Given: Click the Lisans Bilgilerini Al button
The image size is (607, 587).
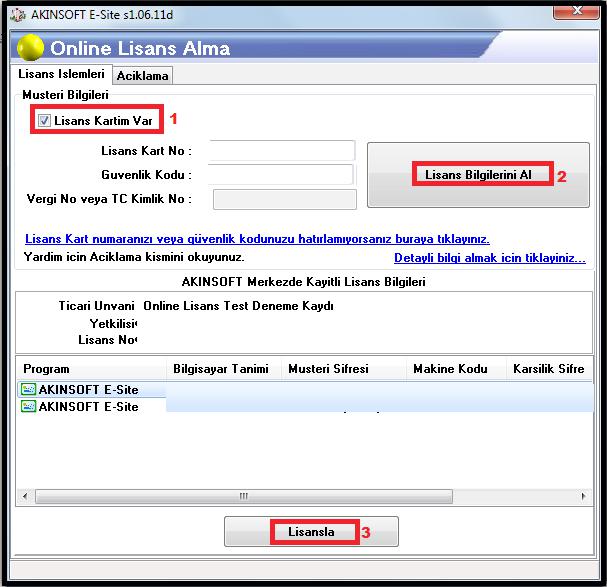Looking at the screenshot, I should [x=478, y=175].
